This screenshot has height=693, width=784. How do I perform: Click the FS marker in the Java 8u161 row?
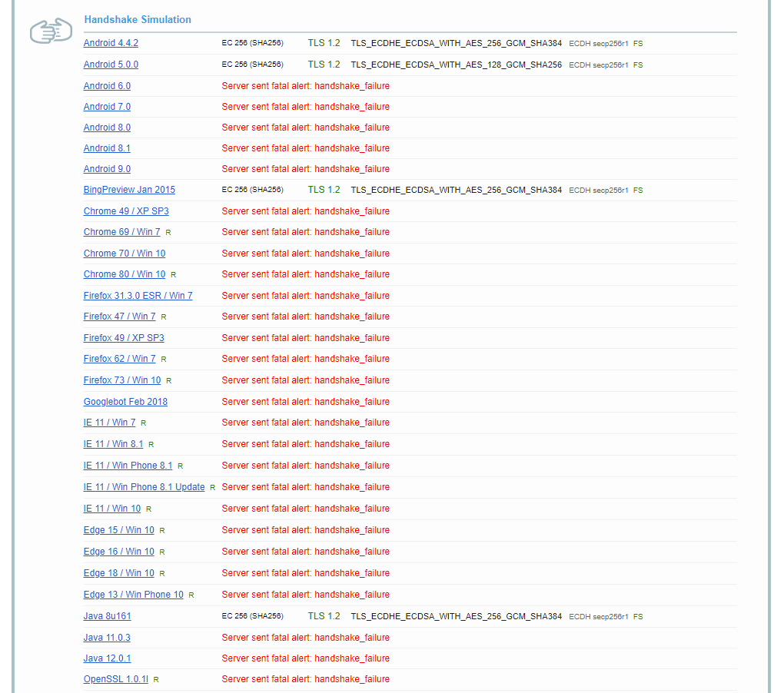pos(638,617)
